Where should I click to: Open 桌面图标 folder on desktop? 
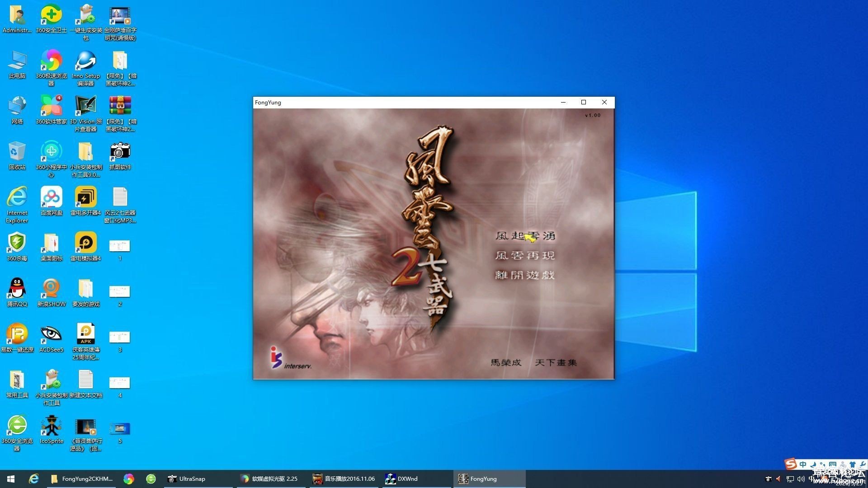tap(51, 247)
